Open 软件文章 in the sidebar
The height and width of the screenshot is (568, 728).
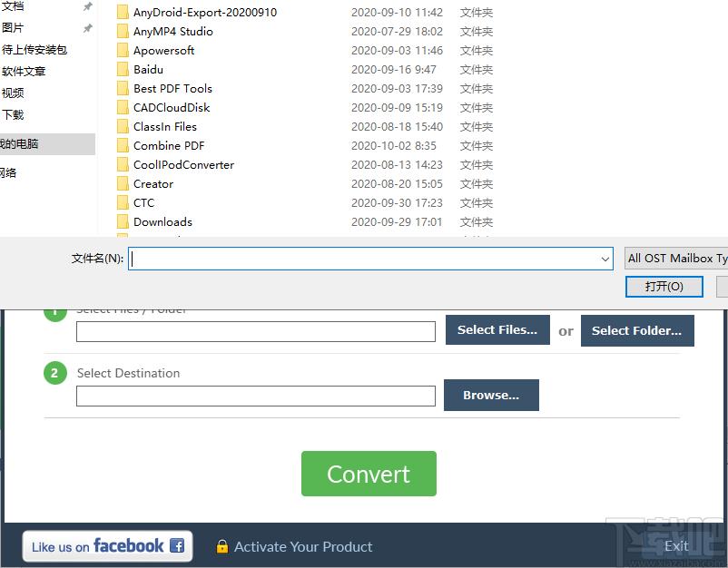click(24, 72)
